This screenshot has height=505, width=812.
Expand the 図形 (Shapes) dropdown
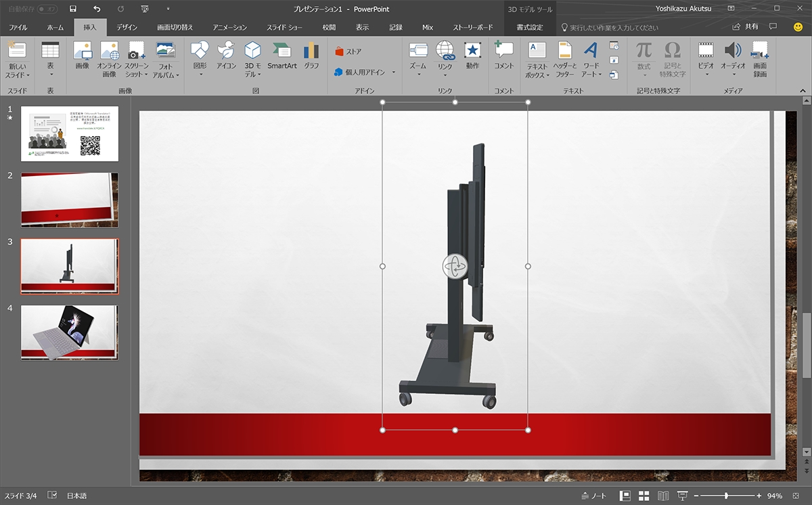click(200, 75)
